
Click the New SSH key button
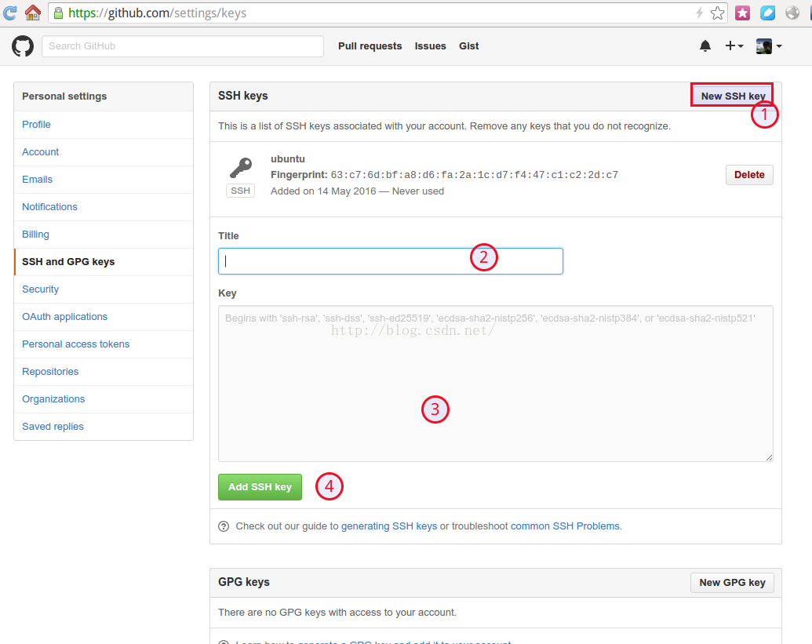(x=732, y=96)
